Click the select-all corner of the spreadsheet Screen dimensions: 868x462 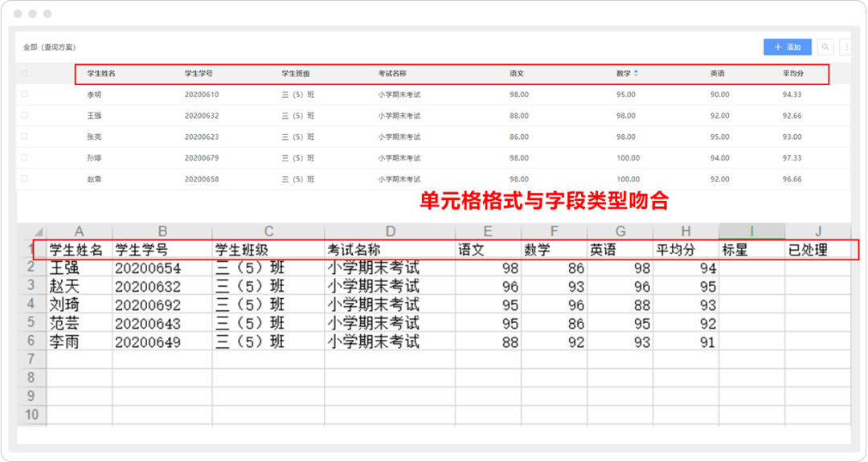(x=31, y=231)
